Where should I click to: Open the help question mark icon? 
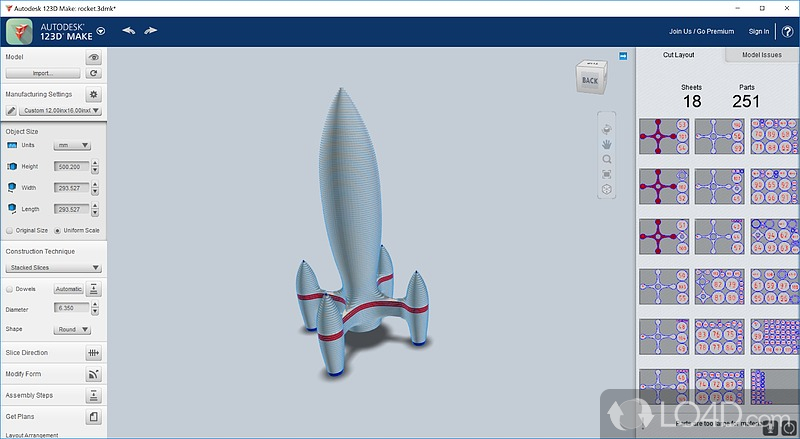point(787,32)
